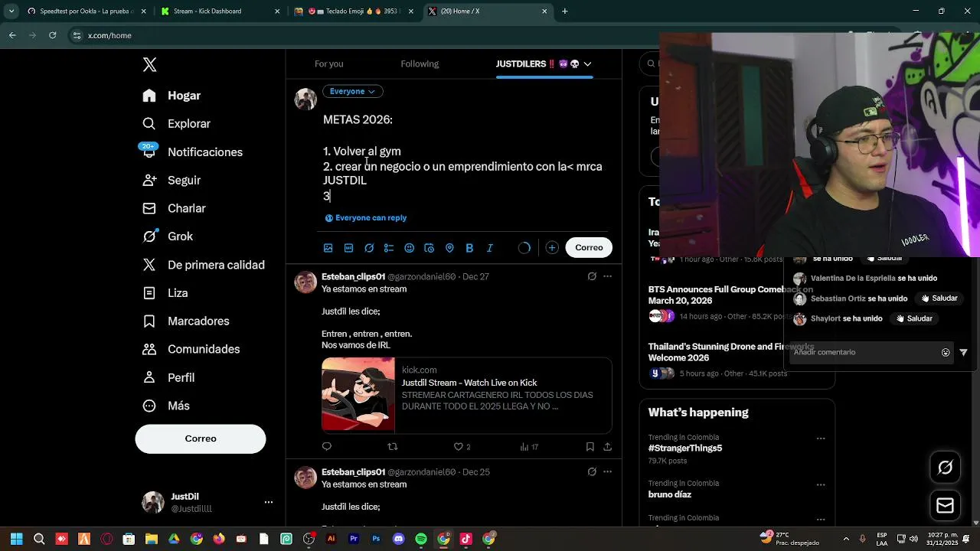Image resolution: width=980 pixels, height=551 pixels.
Task: Open JustDil account options menu
Action: 269,502
